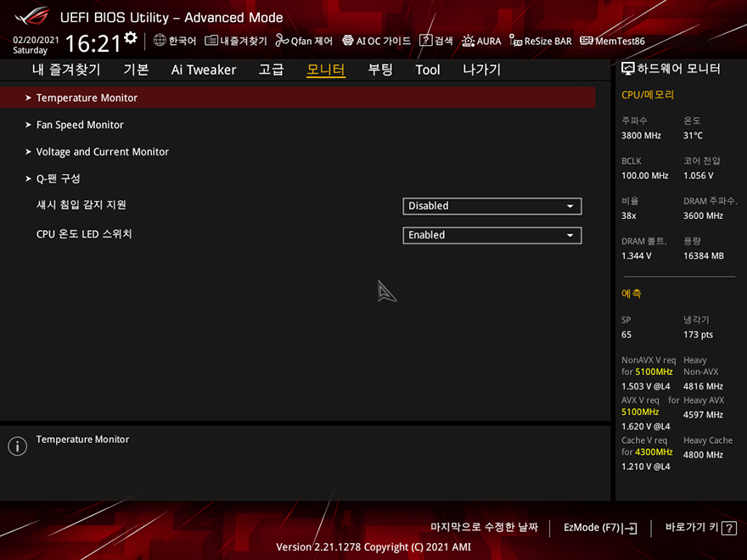The height and width of the screenshot is (560, 747).
Task: Open 섀시 침입 감지 지원 Disabled dropdown
Action: [492, 206]
